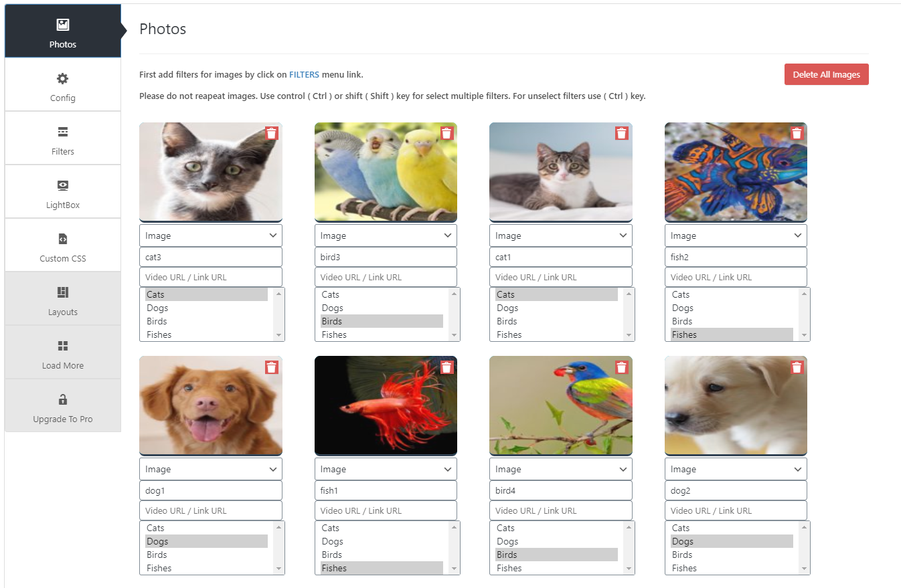Click the Filters sidebar icon
Image resolution: width=901 pixels, height=588 pixels.
tap(62, 132)
